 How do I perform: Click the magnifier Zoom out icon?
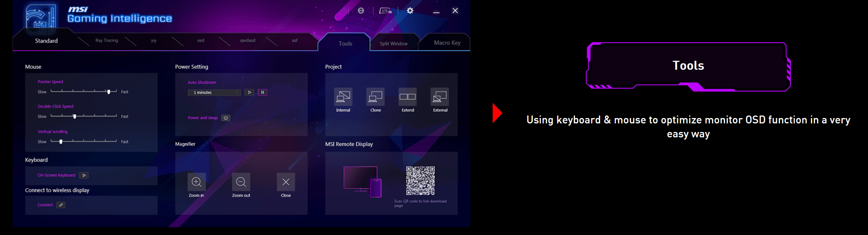[241, 182]
